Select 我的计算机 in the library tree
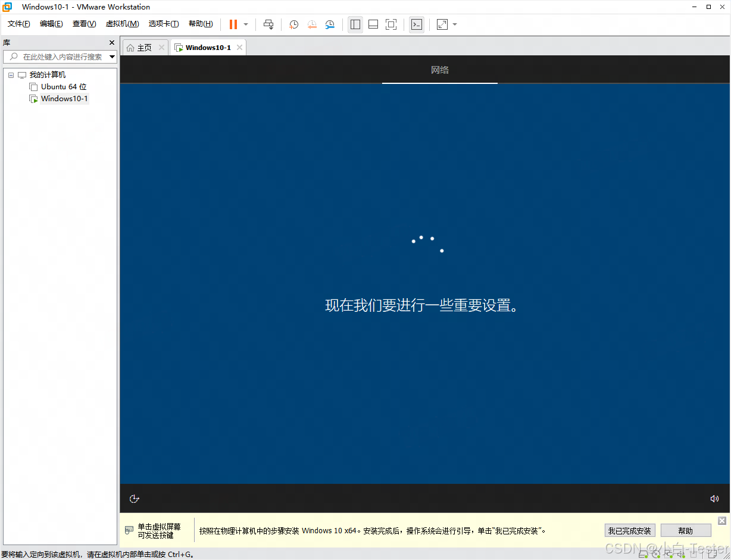Image resolution: width=731 pixels, height=560 pixels. [48, 75]
